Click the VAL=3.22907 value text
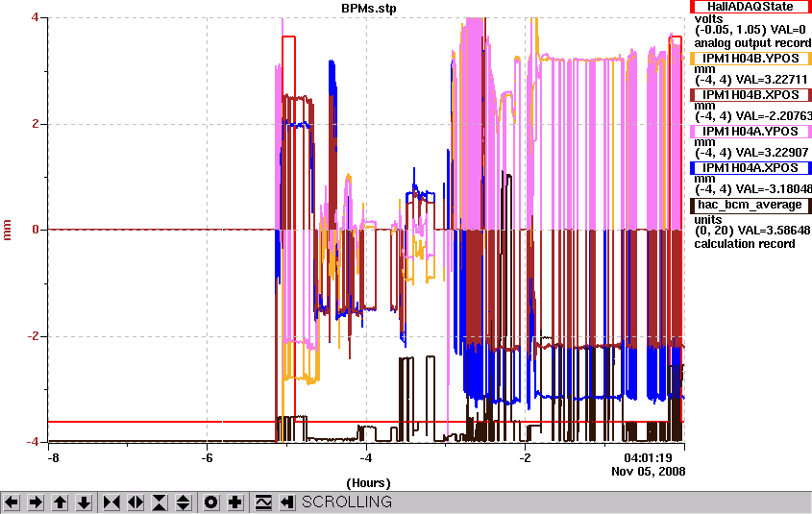Image resolution: width=812 pixels, height=514 pixels. 773,153
